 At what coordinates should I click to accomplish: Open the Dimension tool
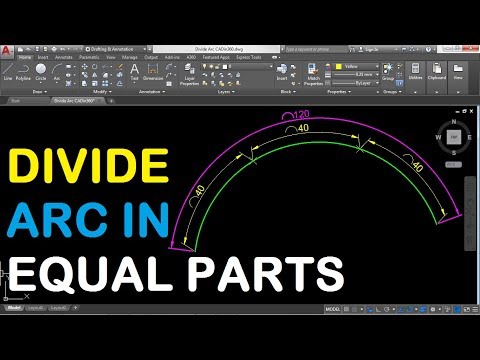[153, 72]
